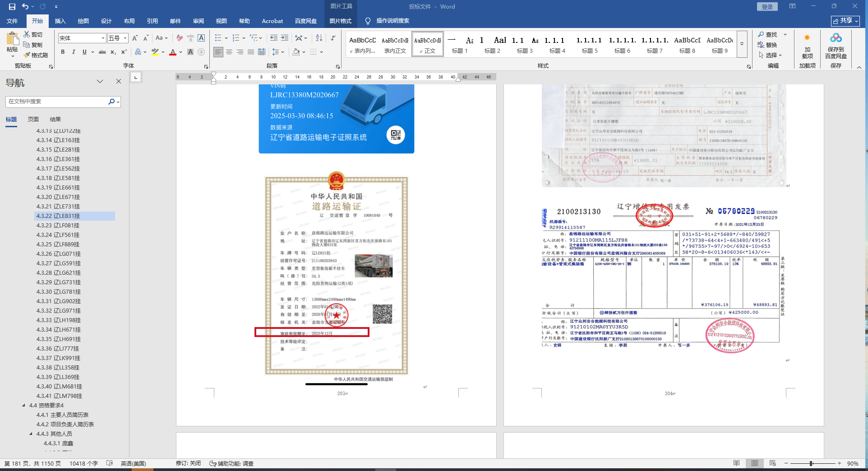Switch to Read Mode view in the status bar
The height and width of the screenshot is (471, 868).
click(736, 463)
